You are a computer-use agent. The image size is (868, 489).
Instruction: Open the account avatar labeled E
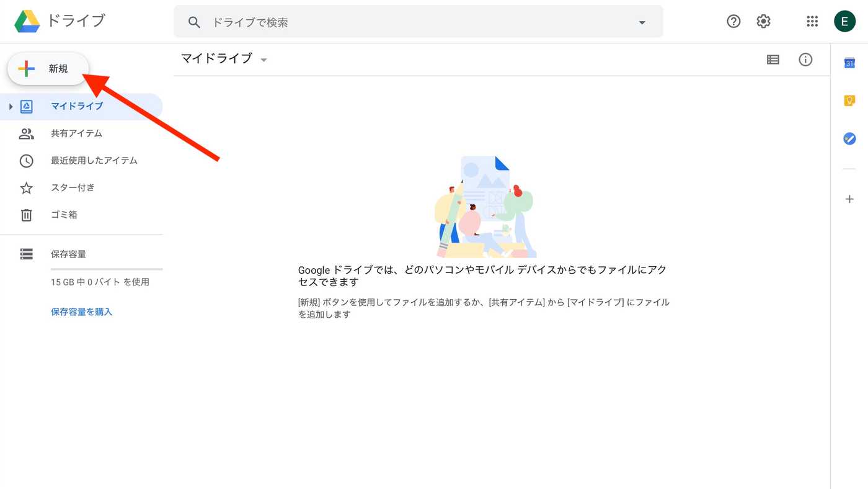pos(844,22)
